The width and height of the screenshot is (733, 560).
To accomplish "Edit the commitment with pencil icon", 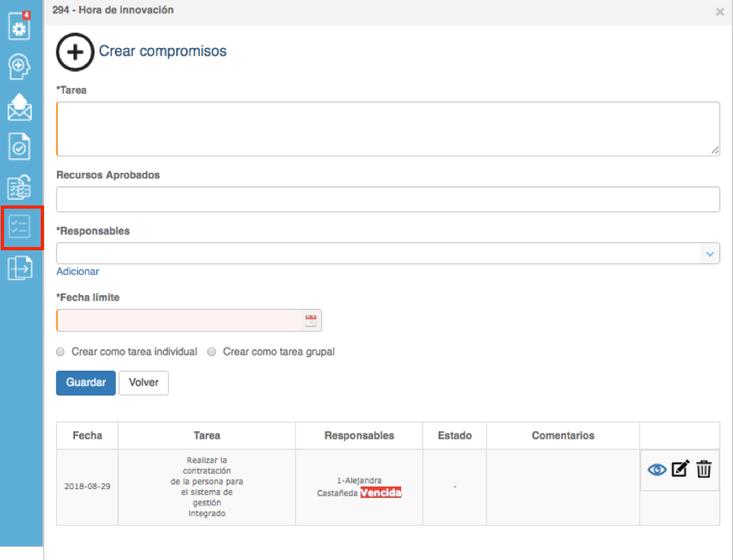I will click(x=680, y=469).
